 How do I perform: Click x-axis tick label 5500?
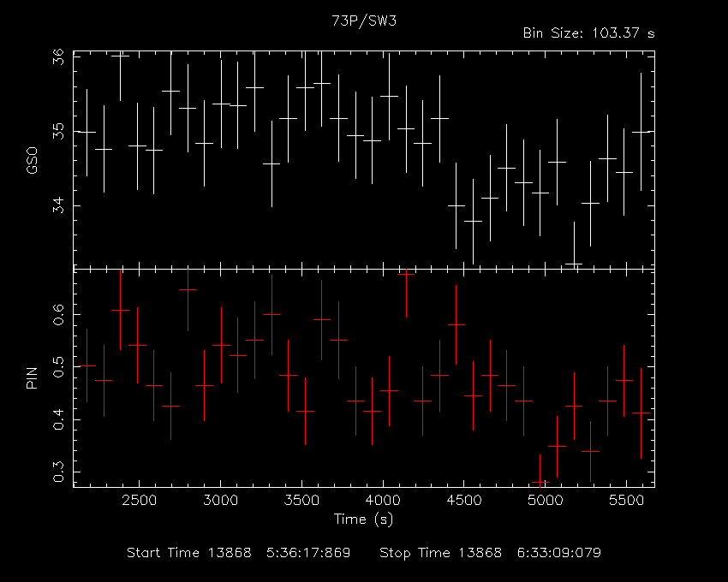pos(627,501)
